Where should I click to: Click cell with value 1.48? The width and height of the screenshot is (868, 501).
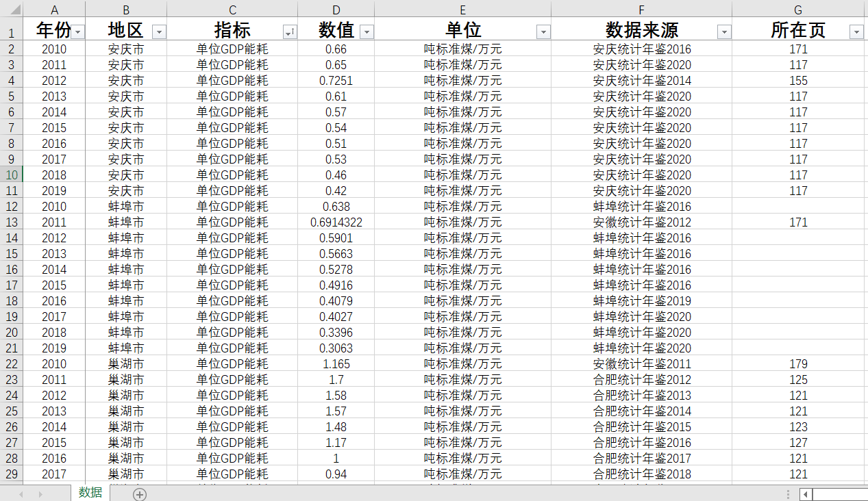pyautogui.click(x=336, y=426)
